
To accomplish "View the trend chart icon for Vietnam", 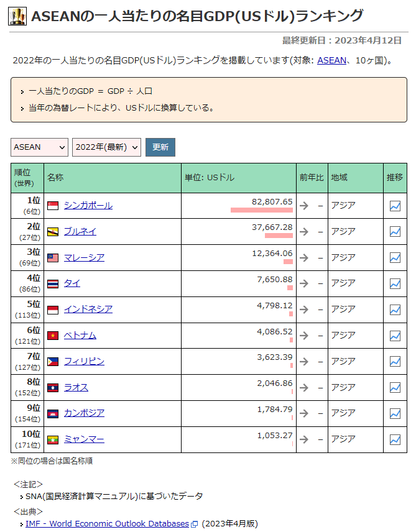I will click(x=395, y=336).
